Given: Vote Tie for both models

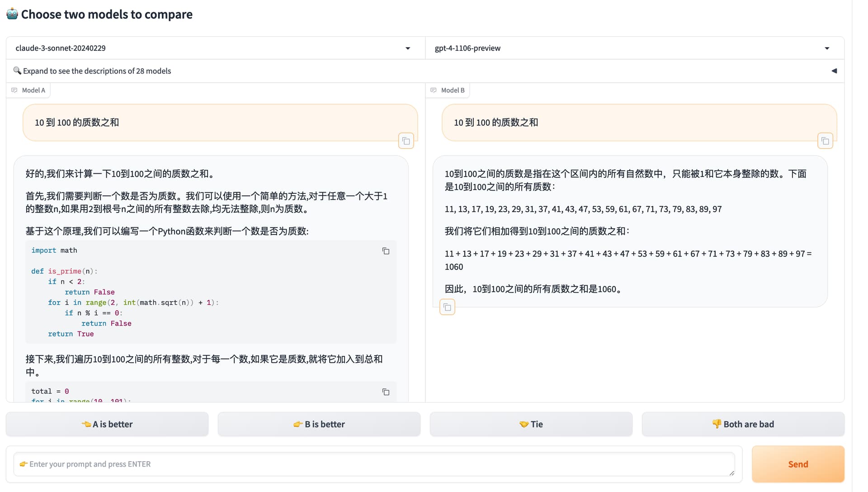Looking at the screenshot, I should pos(531,424).
